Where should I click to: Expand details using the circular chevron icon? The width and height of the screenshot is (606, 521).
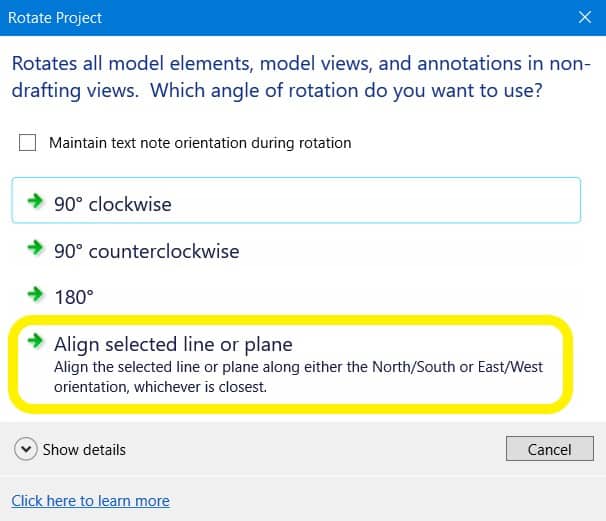click(26, 449)
